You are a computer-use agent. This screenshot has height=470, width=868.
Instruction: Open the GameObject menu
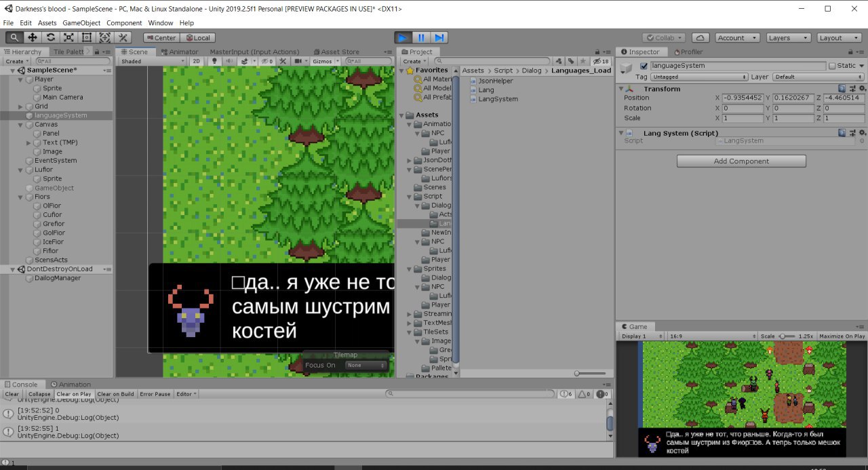81,22
